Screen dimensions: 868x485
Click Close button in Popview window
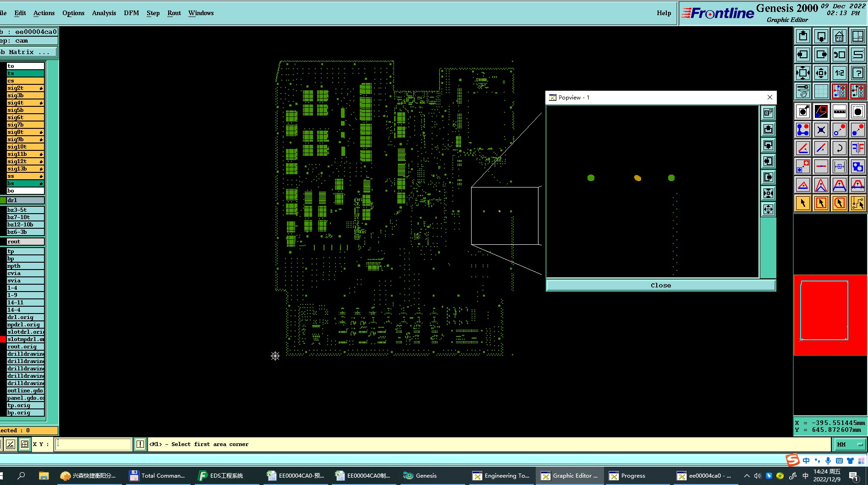(660, 285)
